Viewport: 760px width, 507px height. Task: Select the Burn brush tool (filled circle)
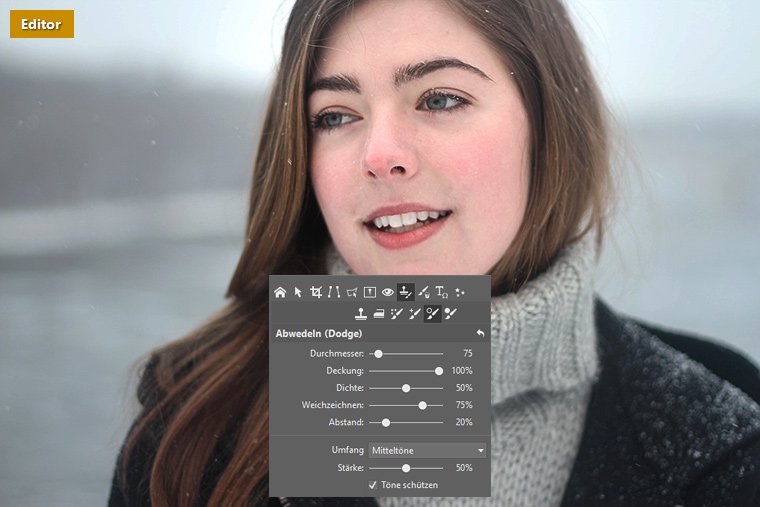point(451,314)
